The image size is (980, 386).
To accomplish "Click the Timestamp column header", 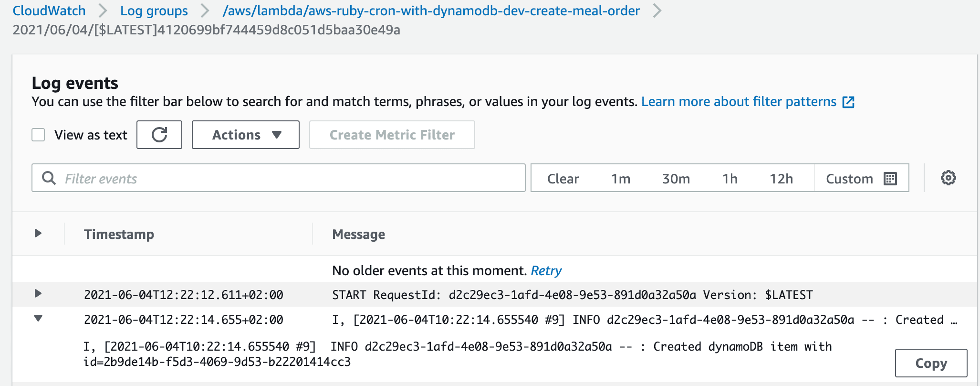I will [119, 234].
